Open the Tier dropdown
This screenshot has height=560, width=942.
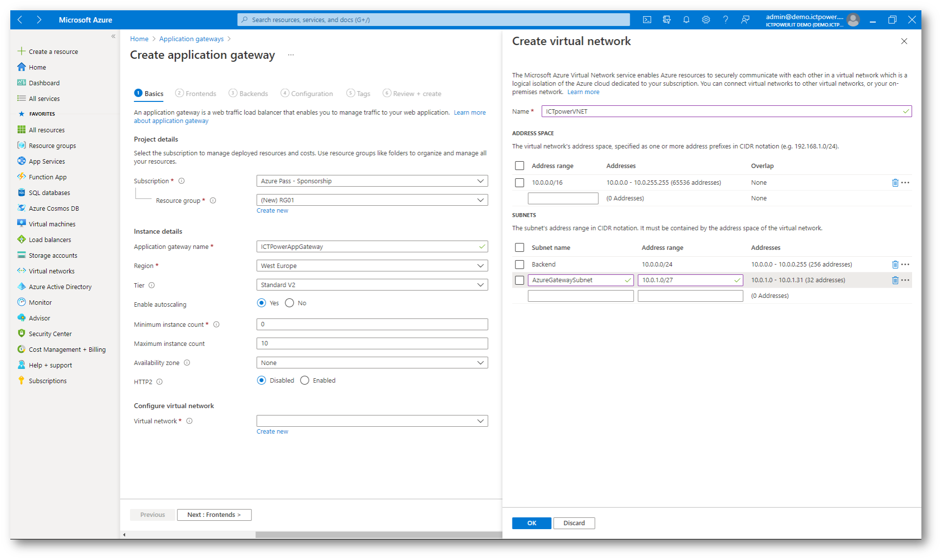pos(372,285)
